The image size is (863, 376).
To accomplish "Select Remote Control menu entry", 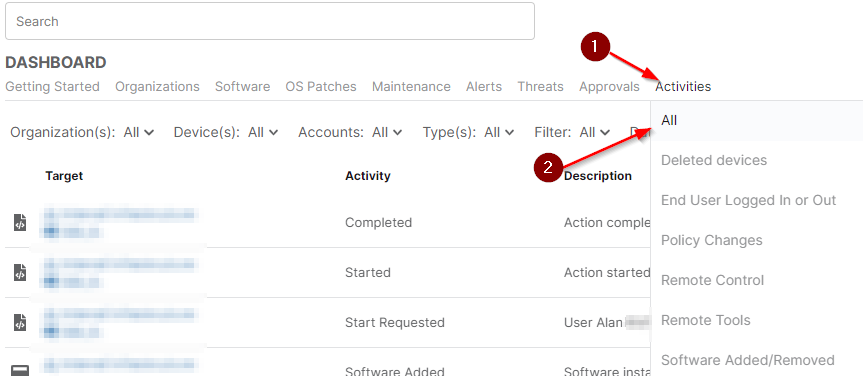I will coord(757,280).
